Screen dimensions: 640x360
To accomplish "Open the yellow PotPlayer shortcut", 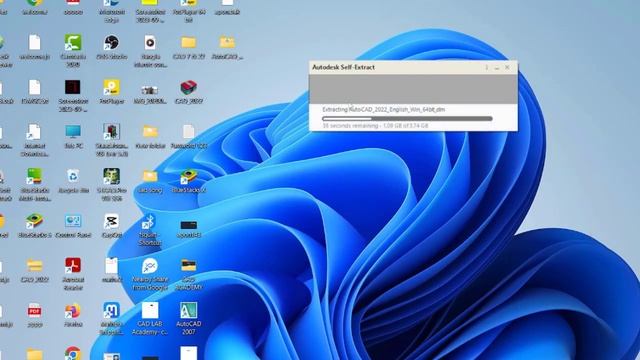I will click(111, 87).
